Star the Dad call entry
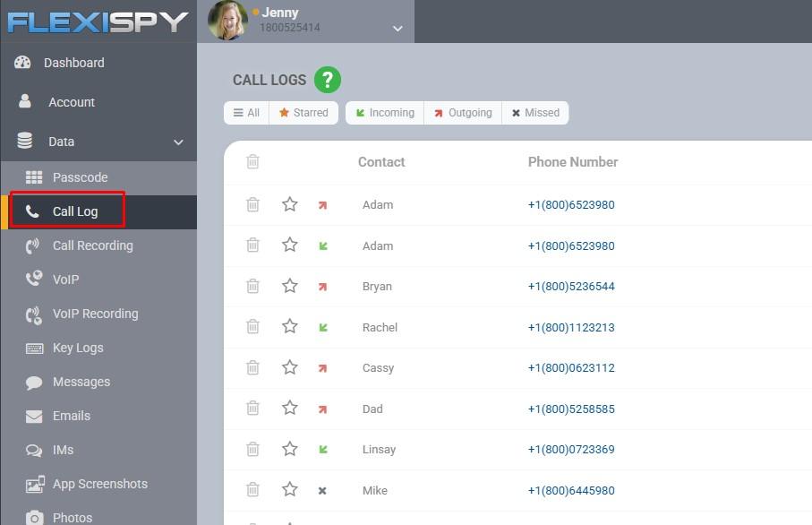 (290, 408)
